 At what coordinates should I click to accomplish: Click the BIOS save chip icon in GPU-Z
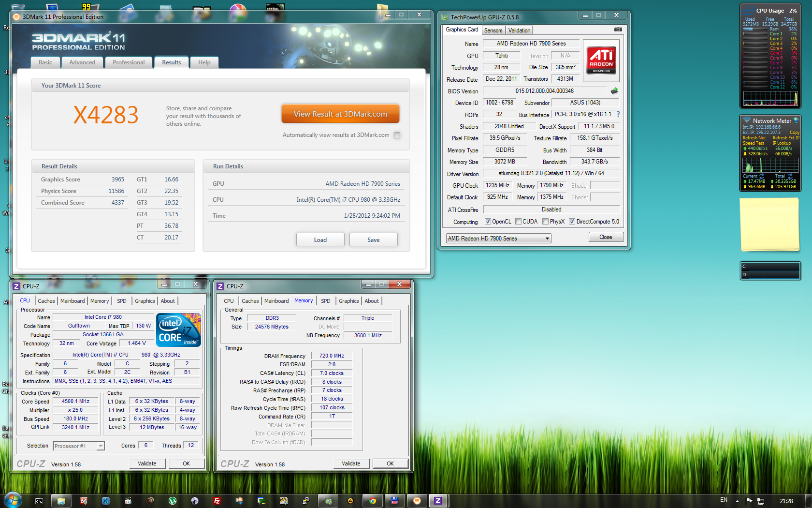(x=614, y=91)
